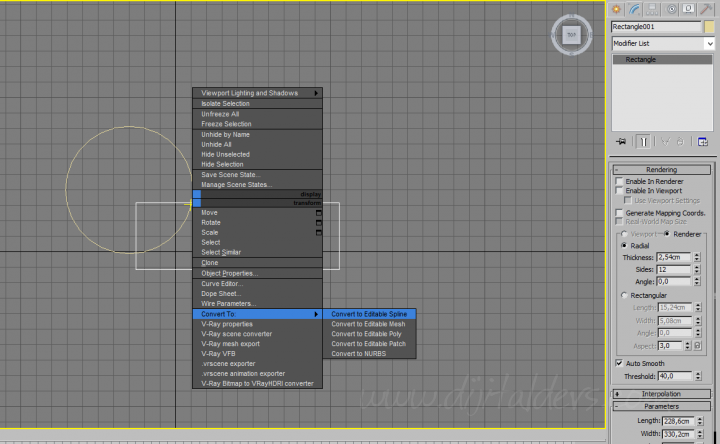Enable In Viewport checkbox
The image size is (720, 444).
(619, 190)
